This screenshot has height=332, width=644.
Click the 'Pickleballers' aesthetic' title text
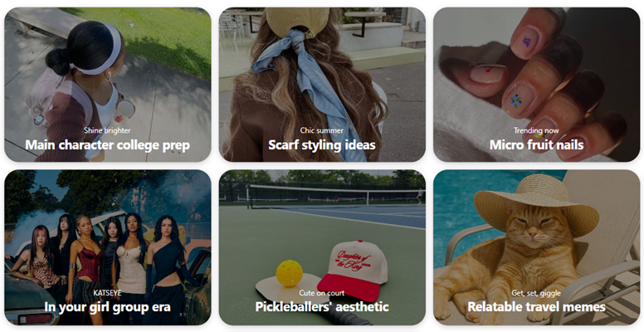coord(322,307)
